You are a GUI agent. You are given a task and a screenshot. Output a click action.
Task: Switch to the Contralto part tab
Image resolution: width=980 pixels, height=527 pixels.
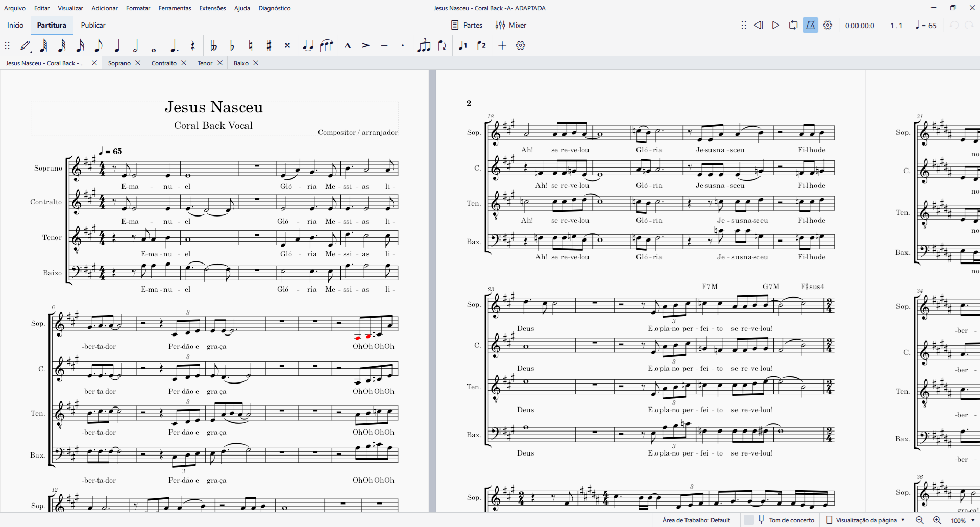coord(164,63)
